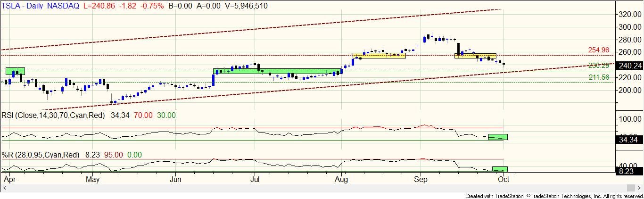The width and height of the screenshot is (644, 199).
Task: Click the 320.00 price axis label
Action: (630, 15)
